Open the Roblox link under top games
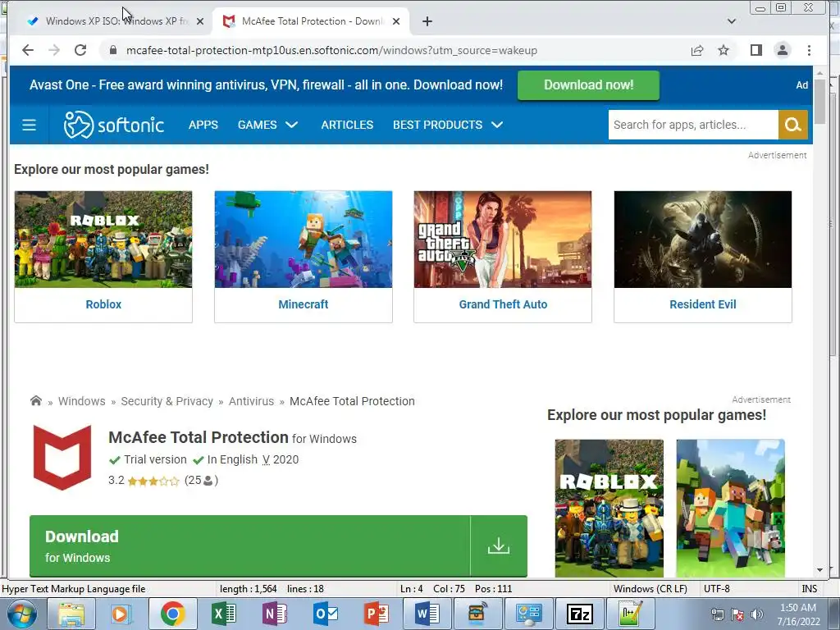The image size is (840, 630). (x=103, y=304)
